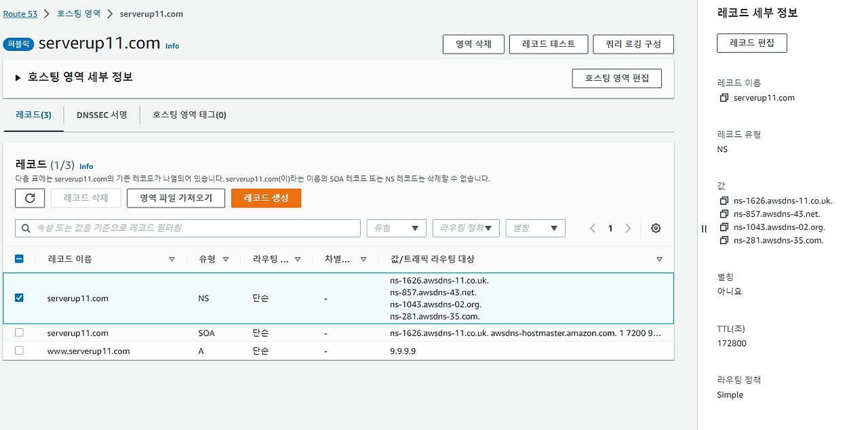
Task: Toggle the select-all records checkbox
Action: (x=19, y=258)
